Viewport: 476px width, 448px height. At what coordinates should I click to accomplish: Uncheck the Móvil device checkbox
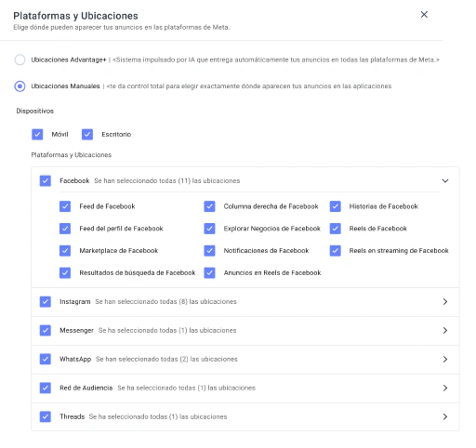pos(37,135)
